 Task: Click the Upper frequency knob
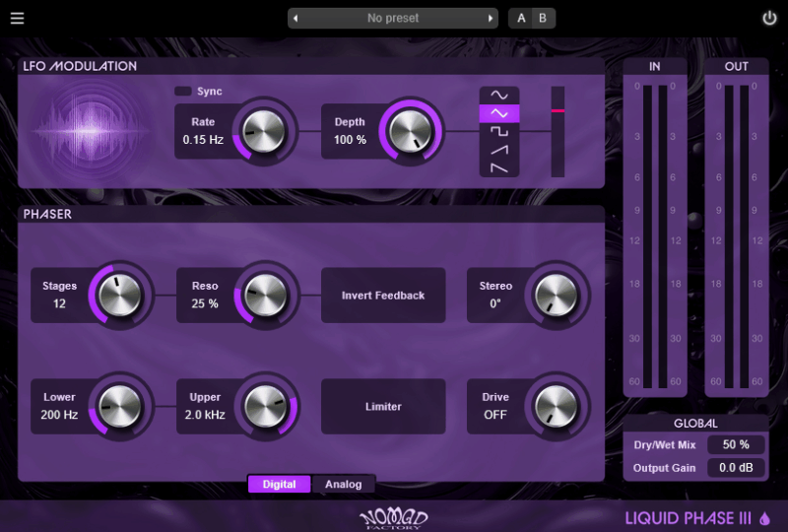coord(265,406)
